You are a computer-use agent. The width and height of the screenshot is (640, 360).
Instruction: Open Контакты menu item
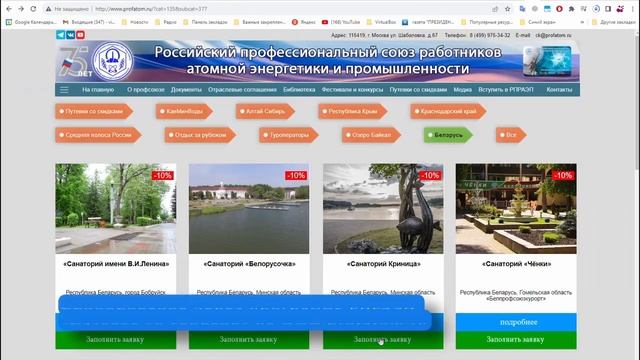[559, 89]
